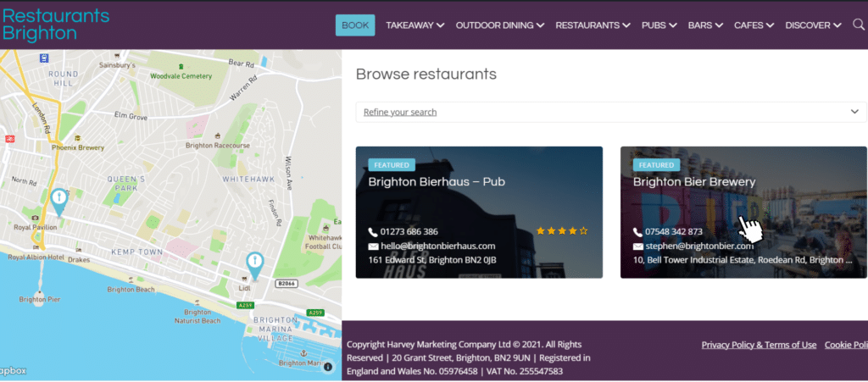Viewport: 868px width, 382px height.
Task: Click the map pin near Royal Pavilion
Action: 58,202
